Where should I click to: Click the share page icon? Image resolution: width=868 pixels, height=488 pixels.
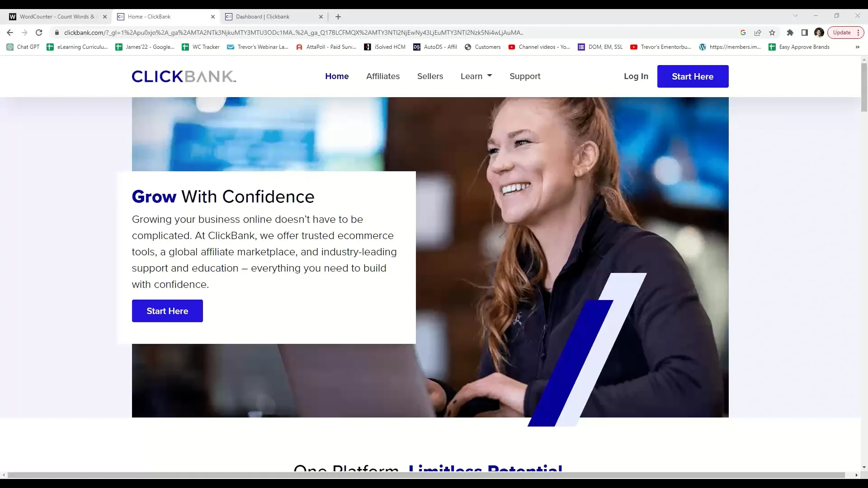[x=758, y=33]
